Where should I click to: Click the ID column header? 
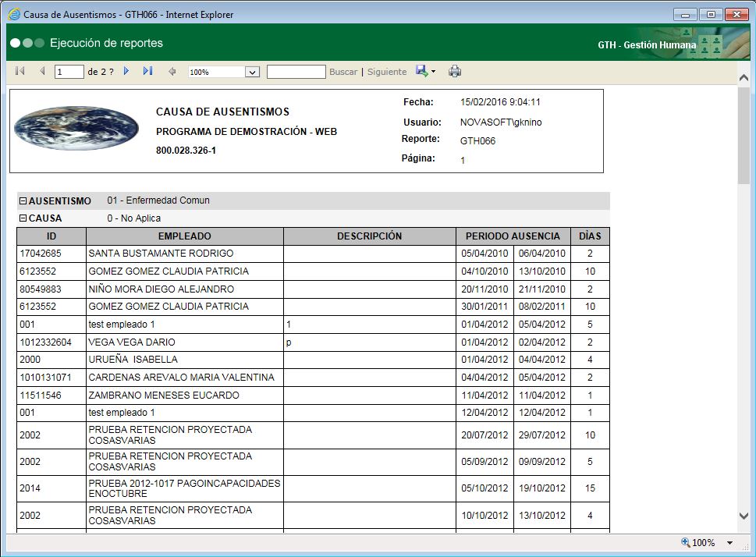tap(51, 236)
